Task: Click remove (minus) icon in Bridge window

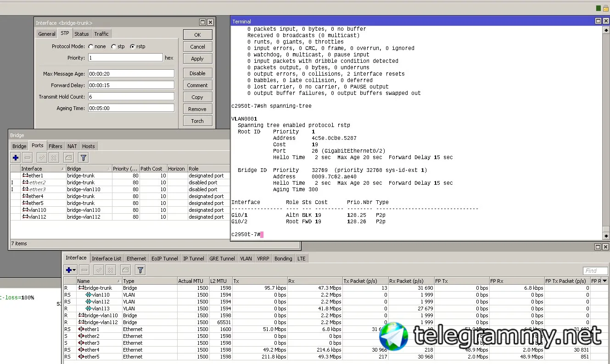Action: click(28, 158)
